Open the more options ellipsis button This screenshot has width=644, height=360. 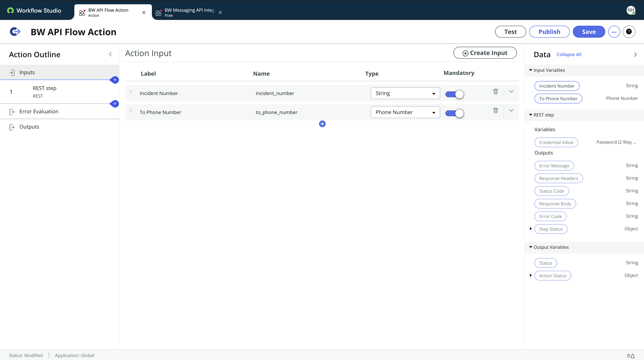[614, 32]
